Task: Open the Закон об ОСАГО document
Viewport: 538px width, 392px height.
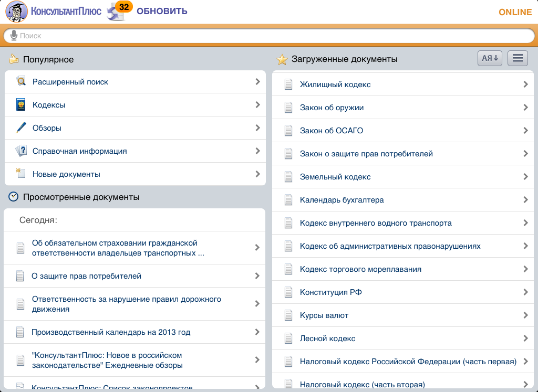Action: click(331, 131)
